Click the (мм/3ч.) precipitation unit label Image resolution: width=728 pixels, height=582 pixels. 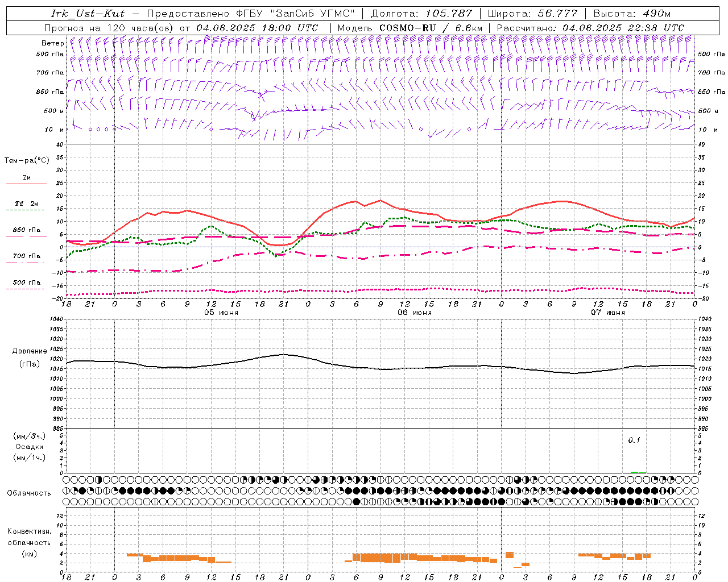[x=29, y=436]
